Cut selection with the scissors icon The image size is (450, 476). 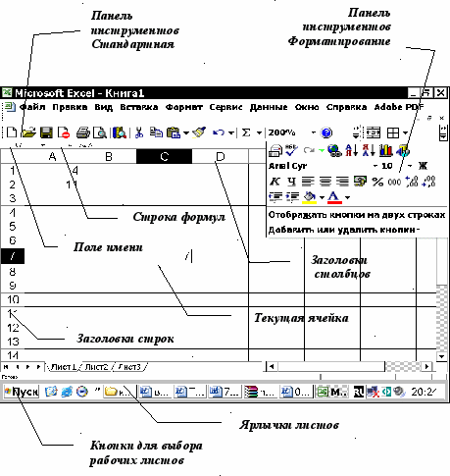139,132
